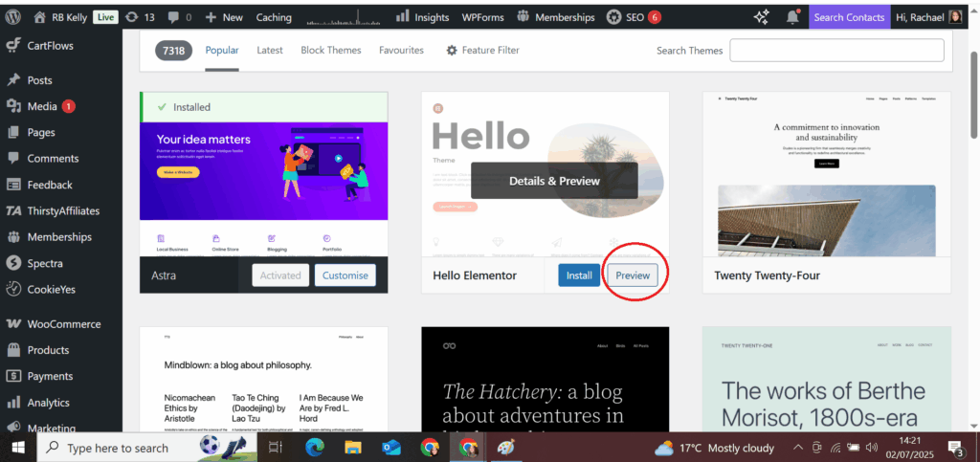The image size is (980, 462).
Task: Click the sparkle AI icon
Action: pos(761,17)
